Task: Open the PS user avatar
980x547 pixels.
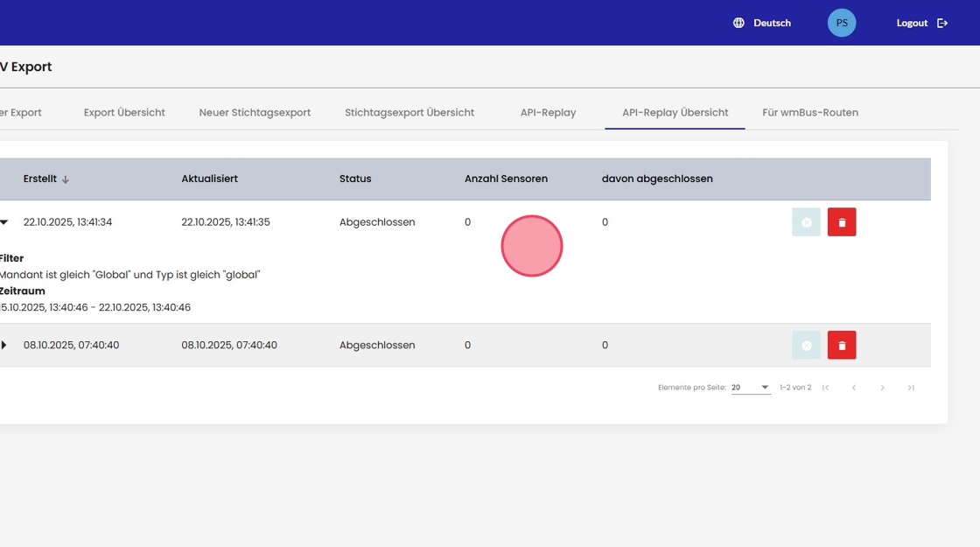Action: pyautogui.click(x=842, y=23)
